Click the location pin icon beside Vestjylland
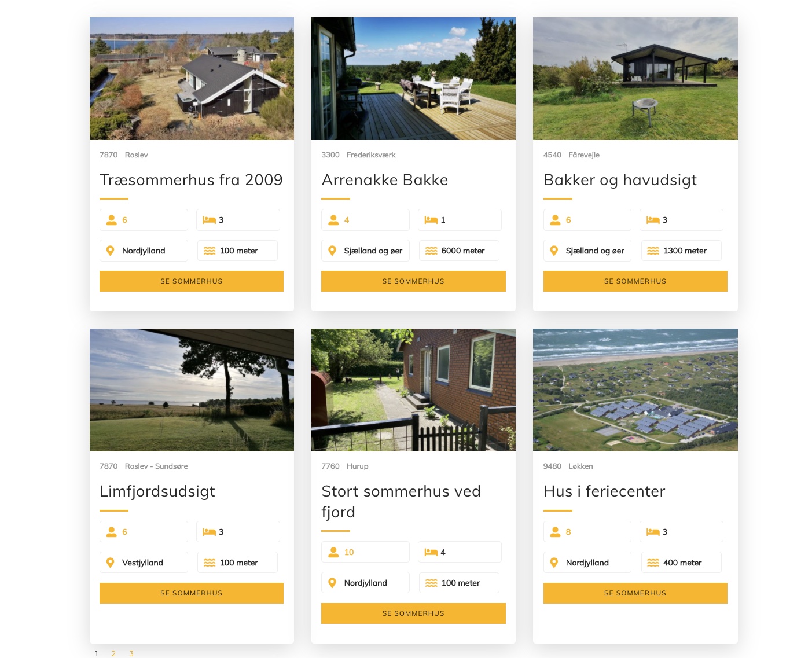This screenshot has height=658, width=812. pos(111,563)
